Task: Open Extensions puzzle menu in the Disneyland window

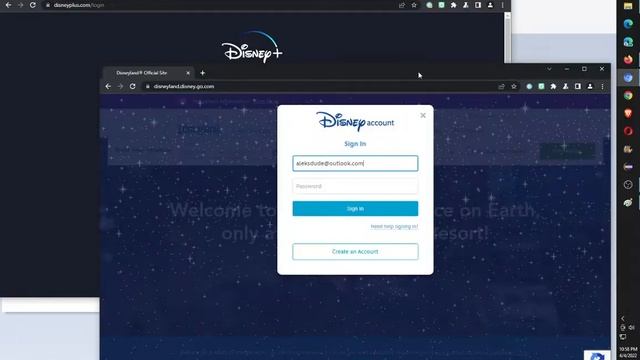Action: tap(553, 87)
